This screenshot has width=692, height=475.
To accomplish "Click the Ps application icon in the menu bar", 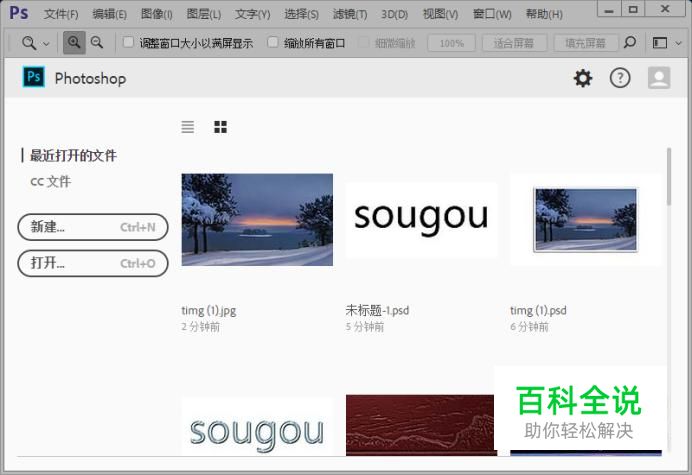I will pyautogui.click(x=19, y=13).
